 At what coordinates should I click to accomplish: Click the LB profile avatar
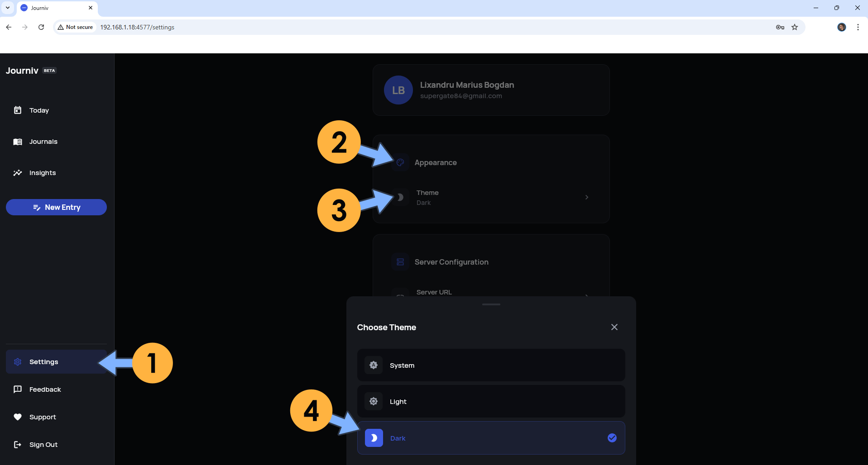(x=398, y=90)
